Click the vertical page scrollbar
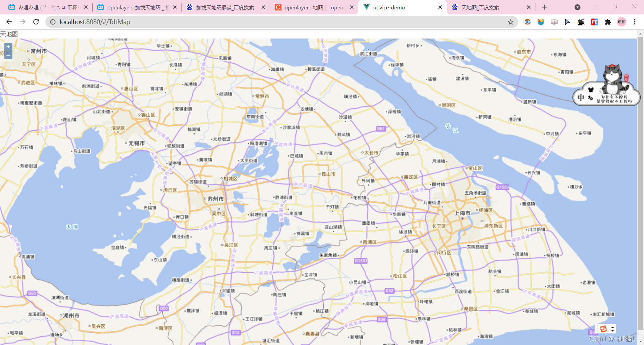Screen dimensions: 644x345 640,184
